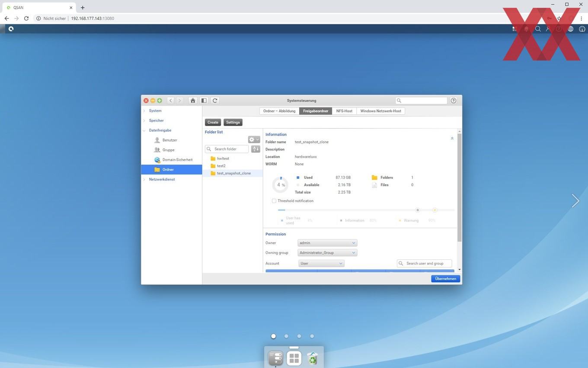Go back in Systemsteuerung window history
This screenshot has height=368, width=588.
click(x=171, y=100)
